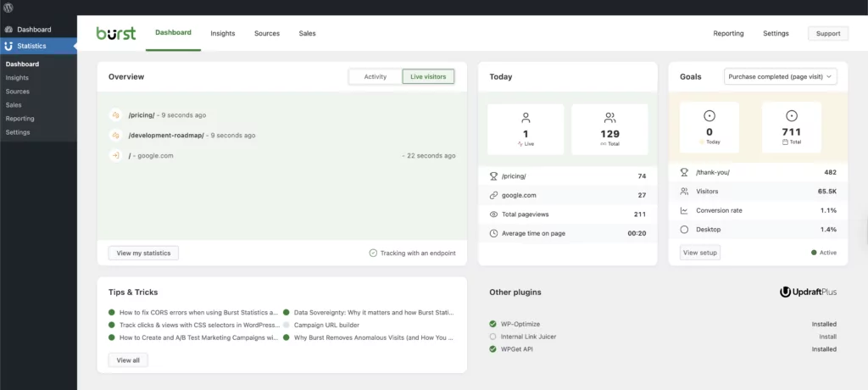868x390 pixels.
Task: Open the CORS errors tip article
Action: [198, 313]
